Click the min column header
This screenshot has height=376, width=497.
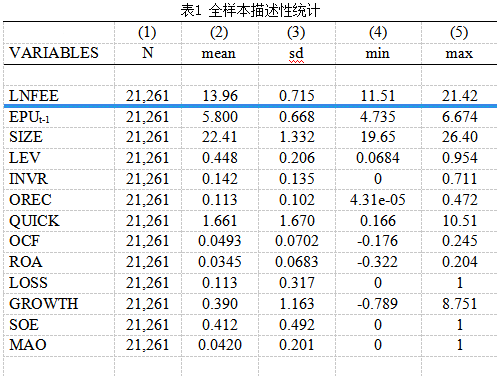coord(378,54)
